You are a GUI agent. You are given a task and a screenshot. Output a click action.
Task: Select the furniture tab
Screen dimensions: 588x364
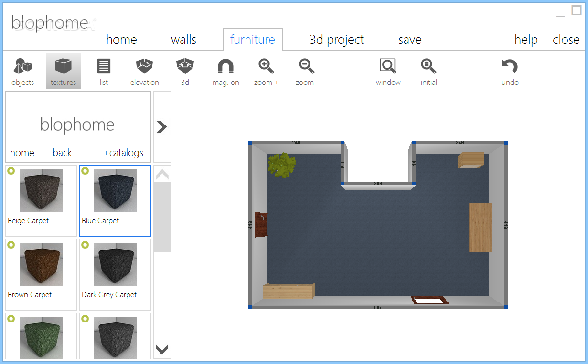pyautogui.click(x=253, y=40)
